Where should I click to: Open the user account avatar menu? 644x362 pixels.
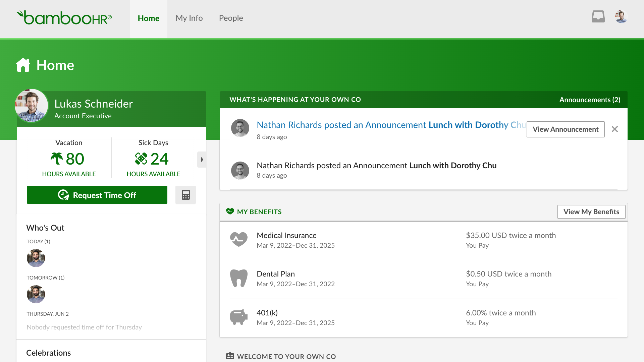click(621, 17)
